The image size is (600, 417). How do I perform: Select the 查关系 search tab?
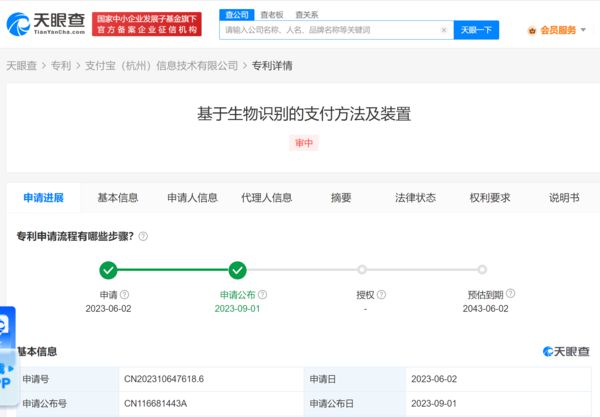point(307,15)
